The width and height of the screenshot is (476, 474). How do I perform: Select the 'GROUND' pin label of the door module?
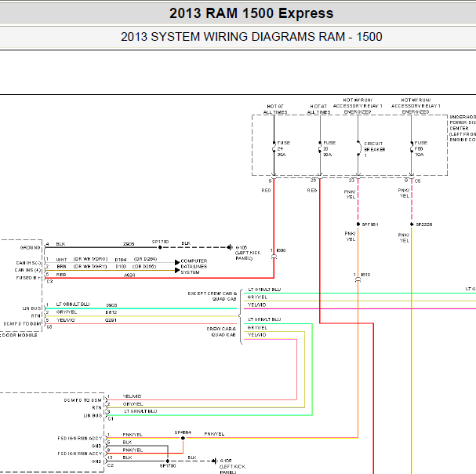point(30,248)
